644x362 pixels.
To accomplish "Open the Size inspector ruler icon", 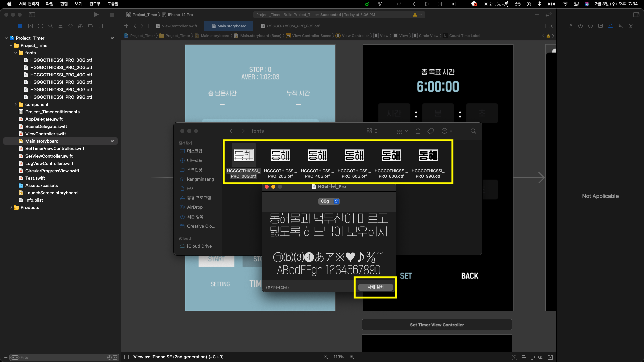I will (x=621, y=26).
